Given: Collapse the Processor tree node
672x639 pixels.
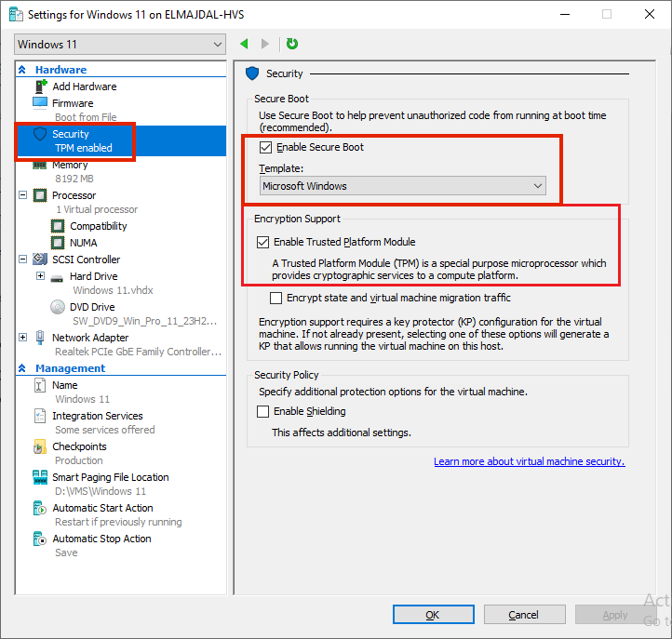Looking at the screenshot, I should (23, 195).
